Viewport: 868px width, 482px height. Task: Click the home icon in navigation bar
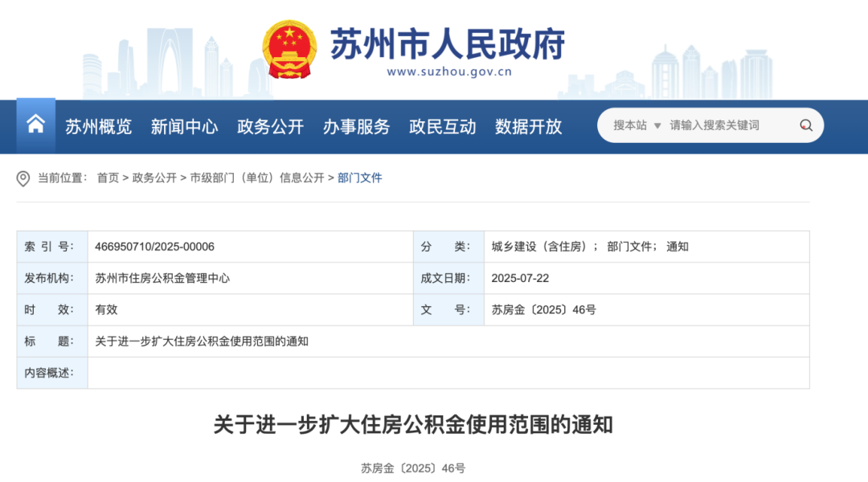pyautogui.click(x=35, y=125)
